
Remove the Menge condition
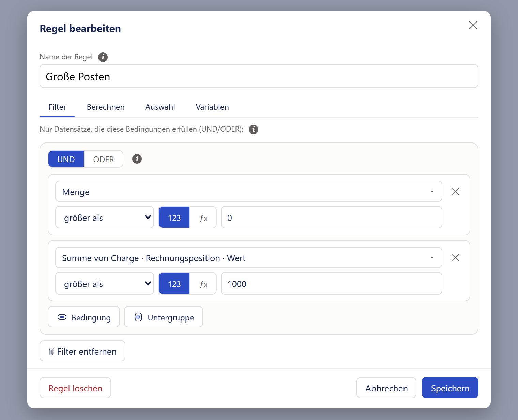455,192
